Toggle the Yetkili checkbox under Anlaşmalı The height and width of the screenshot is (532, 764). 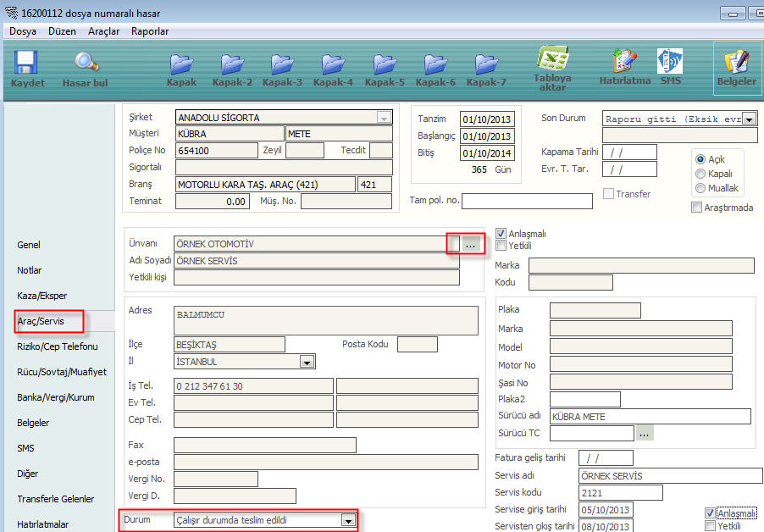tap(501, 246)
